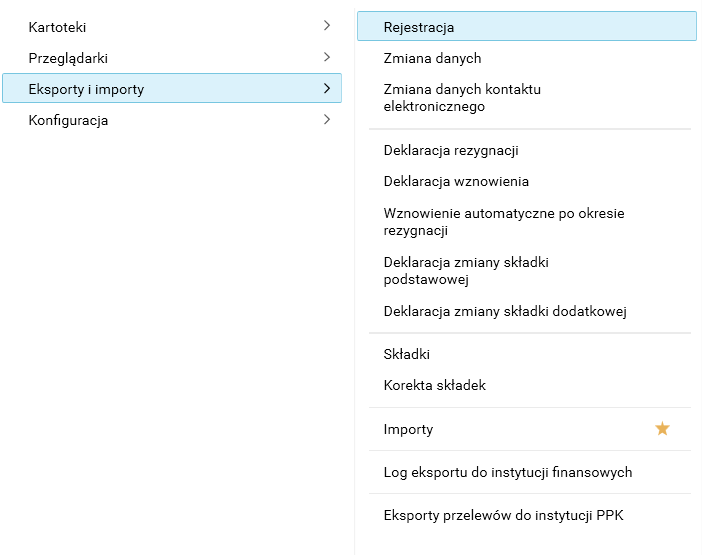
Task: Expand the Konfiguracja submenu arrow
Action: pyautogui.click(x=327, y=120)
